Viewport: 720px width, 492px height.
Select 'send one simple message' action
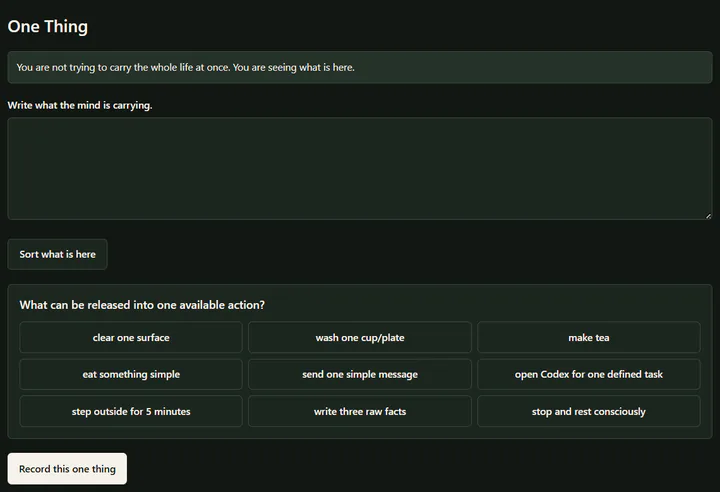(360, 374)
